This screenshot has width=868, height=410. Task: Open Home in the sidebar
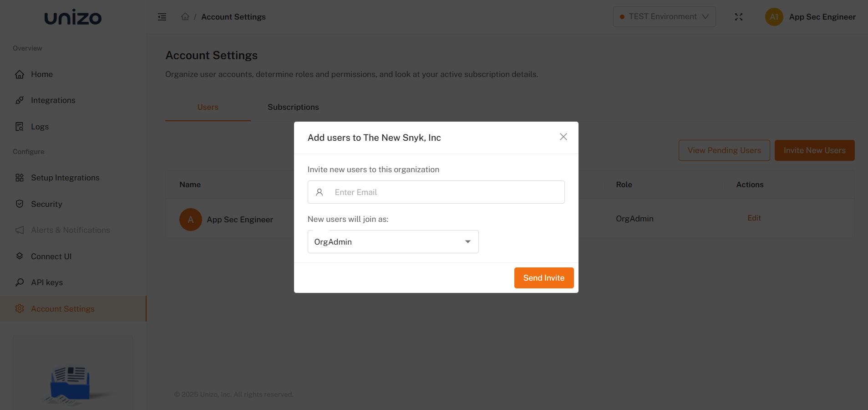[73, 74]
